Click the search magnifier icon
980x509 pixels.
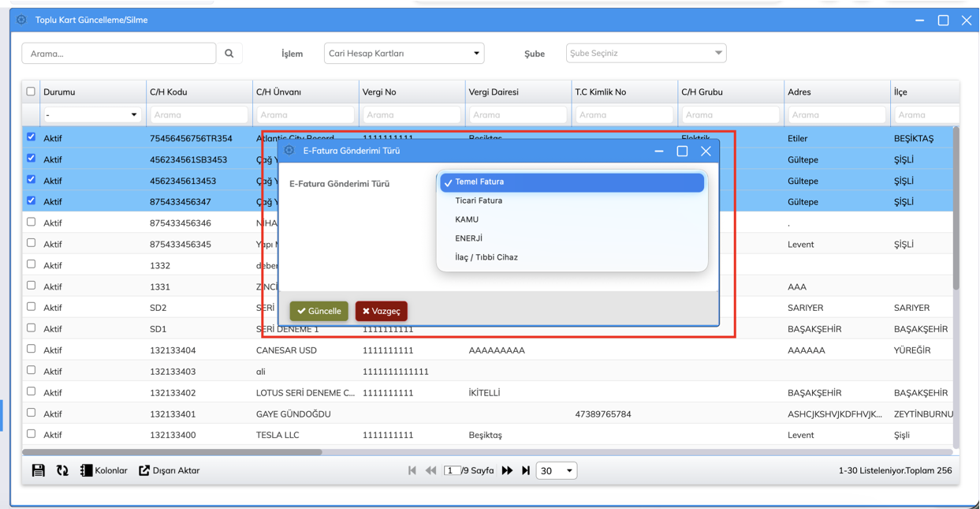click(229, 54)
